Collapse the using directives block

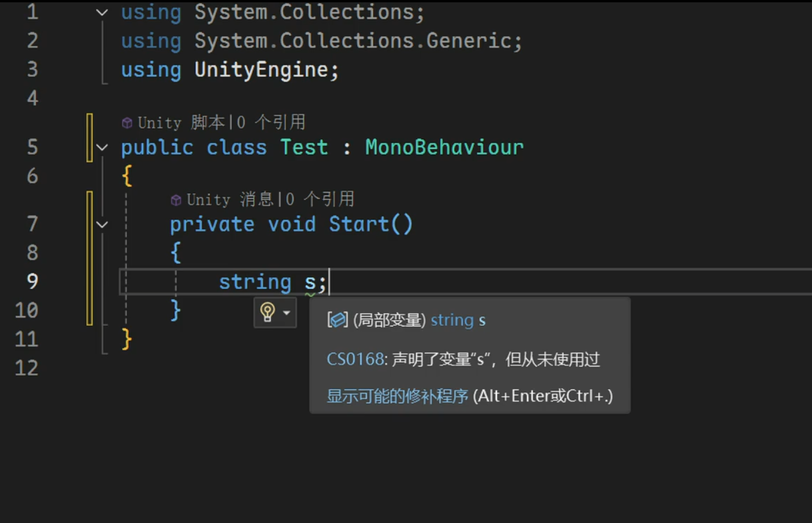point(102,12)
